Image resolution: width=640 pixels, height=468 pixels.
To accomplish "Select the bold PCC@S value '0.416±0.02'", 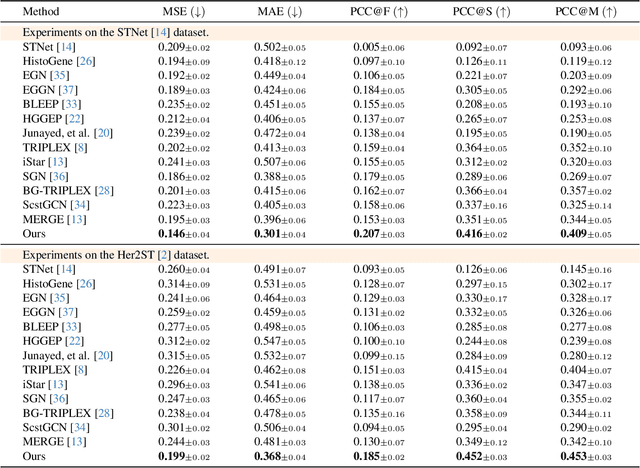I will 482,234.
